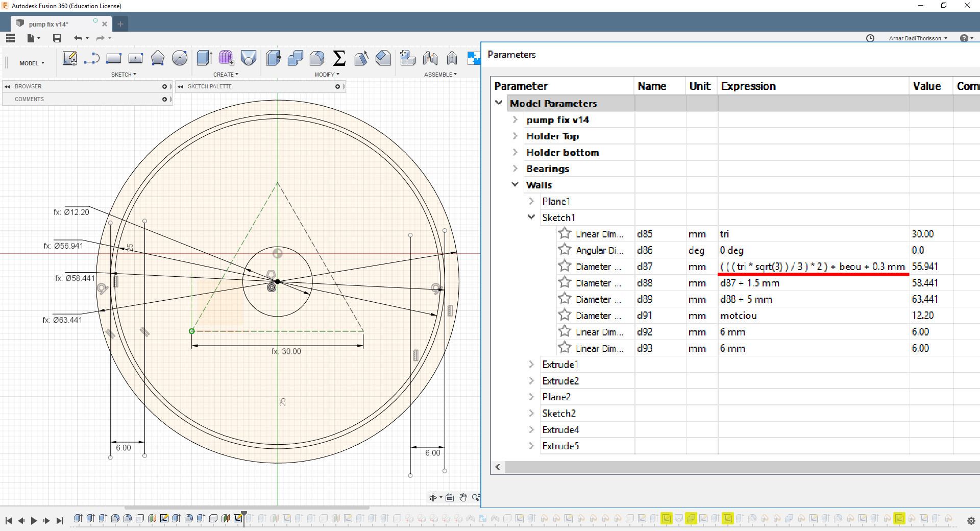Image resolution: width=980 pixels, height=531 pixels.
Task: Open the SKETCH menu
Action: tap(124, 75)
